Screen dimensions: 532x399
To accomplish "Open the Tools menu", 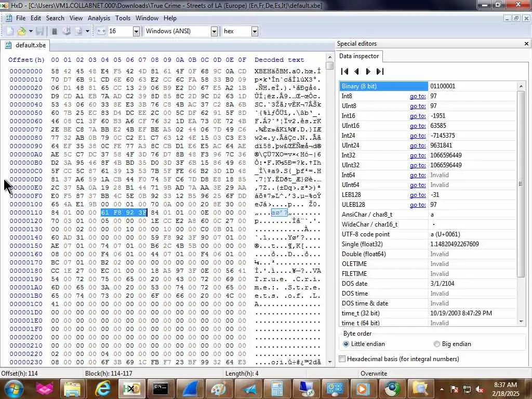I will 123,18.
